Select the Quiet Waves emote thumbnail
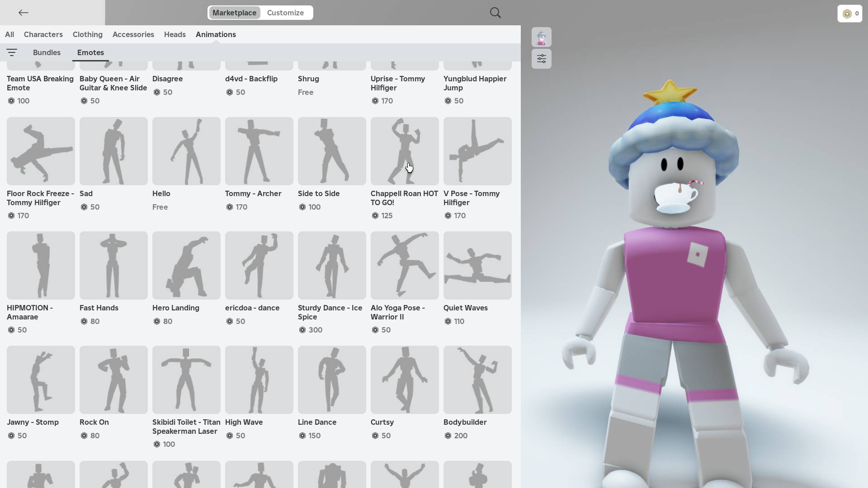868x488 pixels. (477, 265)
